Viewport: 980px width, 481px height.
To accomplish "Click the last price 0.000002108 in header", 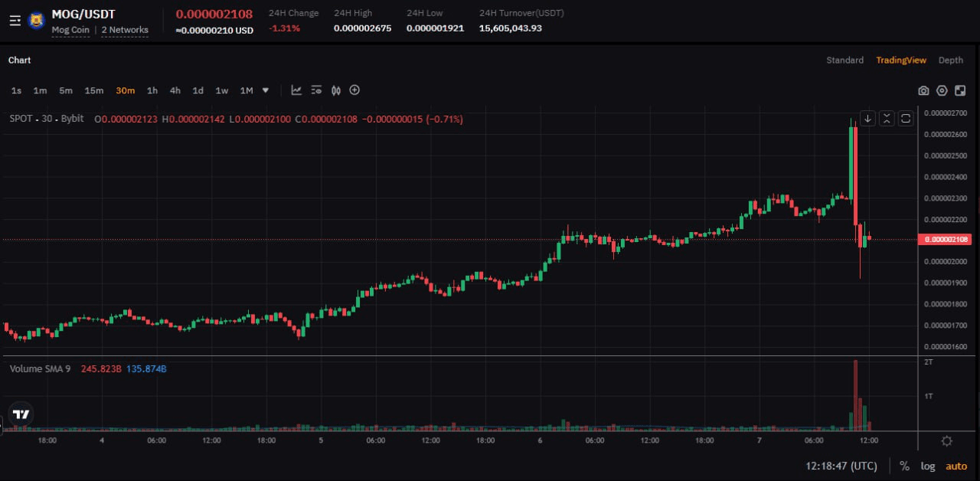I will [214, 14].
